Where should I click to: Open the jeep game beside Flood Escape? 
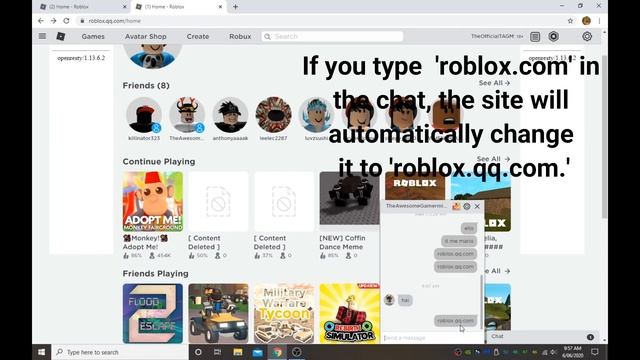click(218, 313)
